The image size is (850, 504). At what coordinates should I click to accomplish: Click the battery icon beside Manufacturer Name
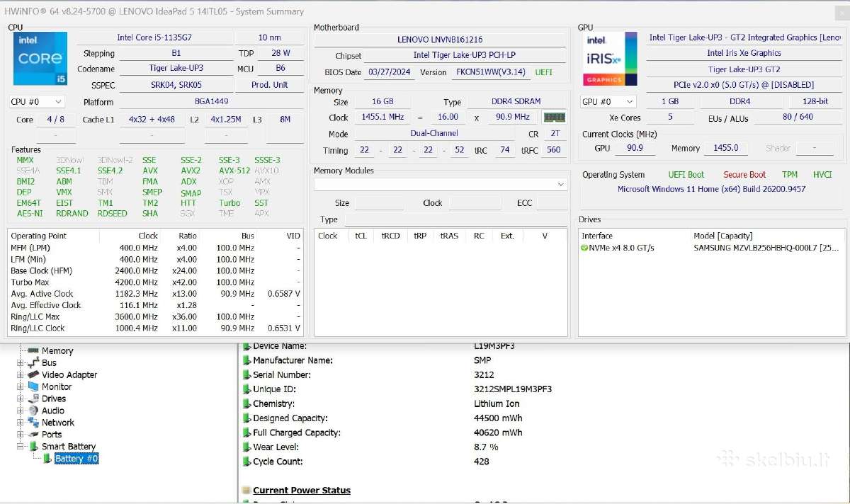[246, 360]
